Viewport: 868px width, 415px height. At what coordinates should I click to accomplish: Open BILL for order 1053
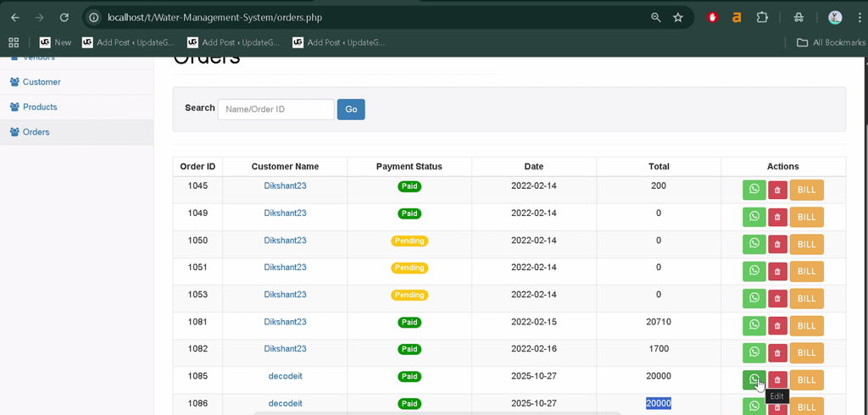pos(807,299)
